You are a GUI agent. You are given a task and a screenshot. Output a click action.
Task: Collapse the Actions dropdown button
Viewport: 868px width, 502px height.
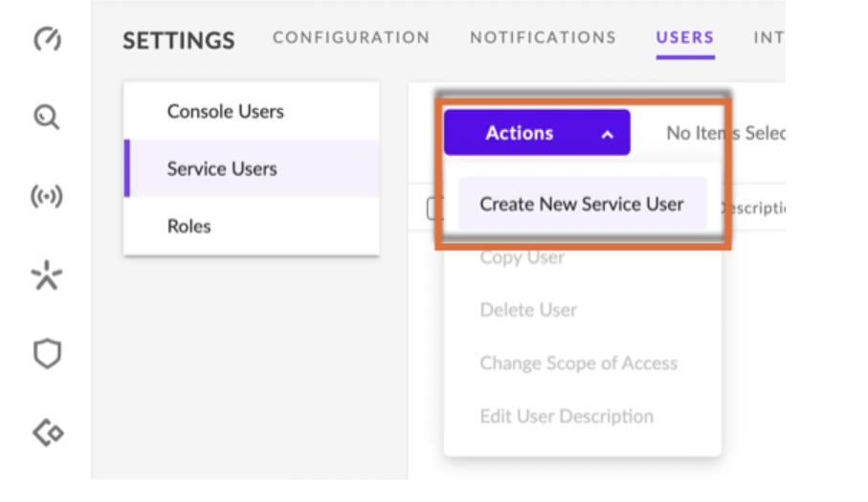(x=536, y=133)
